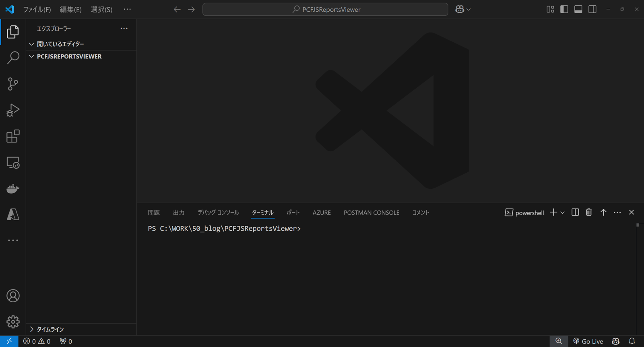This screenshot has height=347, width=644.
Task: Open terminal panel more actions menu
Action: (617, 212)
